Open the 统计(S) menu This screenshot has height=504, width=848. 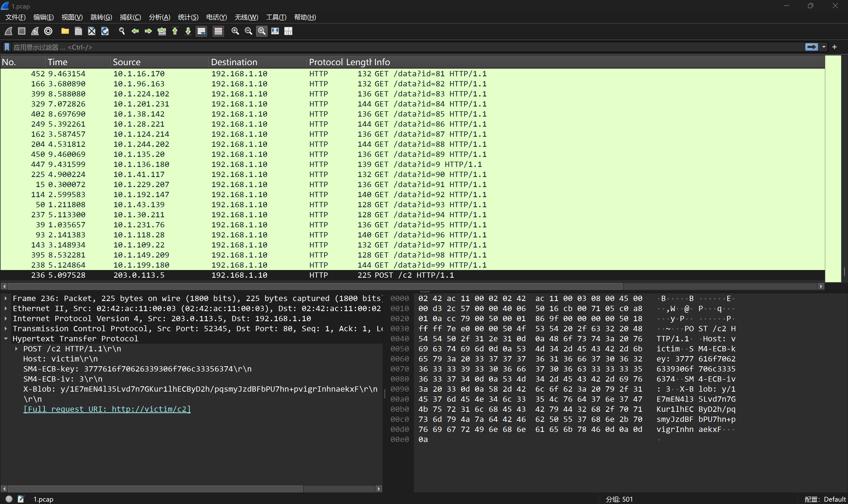188,17
